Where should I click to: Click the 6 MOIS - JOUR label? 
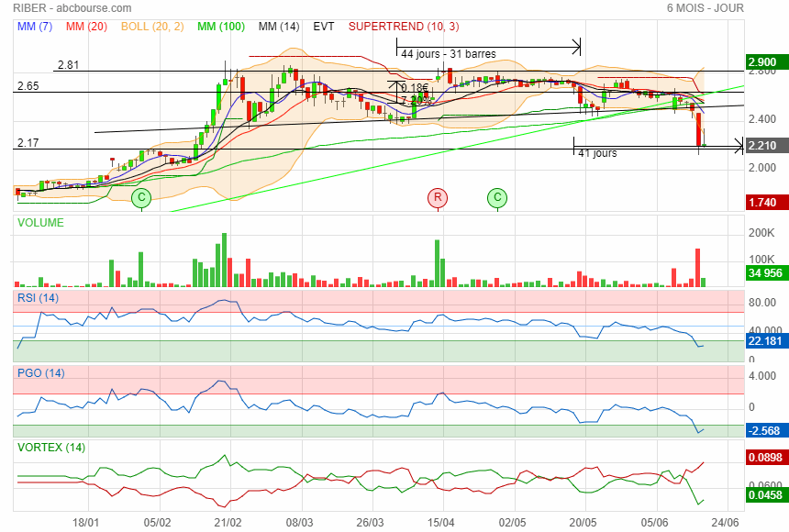click(x=705, y=8)
